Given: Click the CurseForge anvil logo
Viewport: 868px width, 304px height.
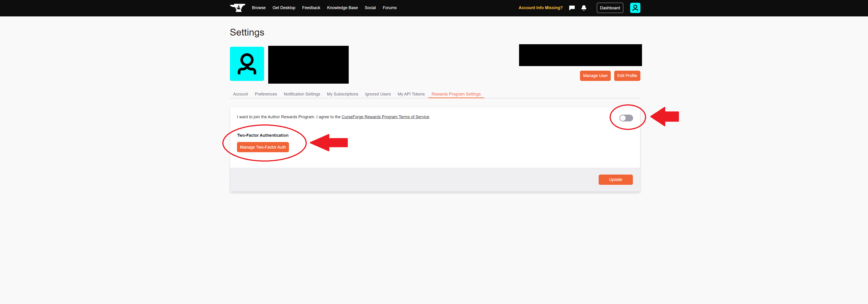Looking at the screenshot, I should [x=238, y=8].
